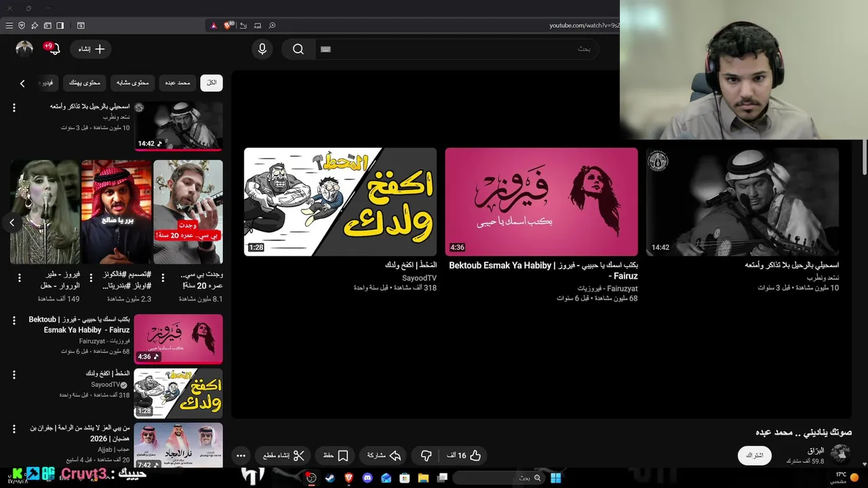Image resolution: width=868 pixels, height=488 pixels.
Task: Open Brave browser taskbar icon
Action: click(349, 478)
